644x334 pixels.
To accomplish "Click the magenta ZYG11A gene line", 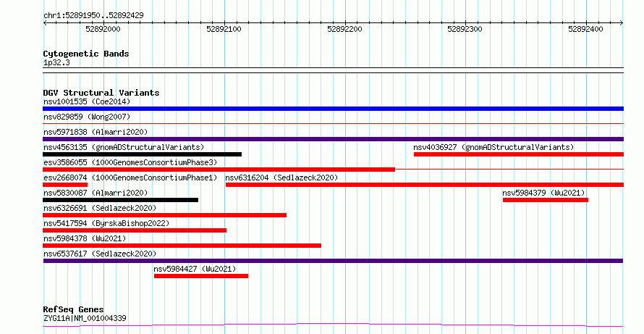I will point(333,325).
